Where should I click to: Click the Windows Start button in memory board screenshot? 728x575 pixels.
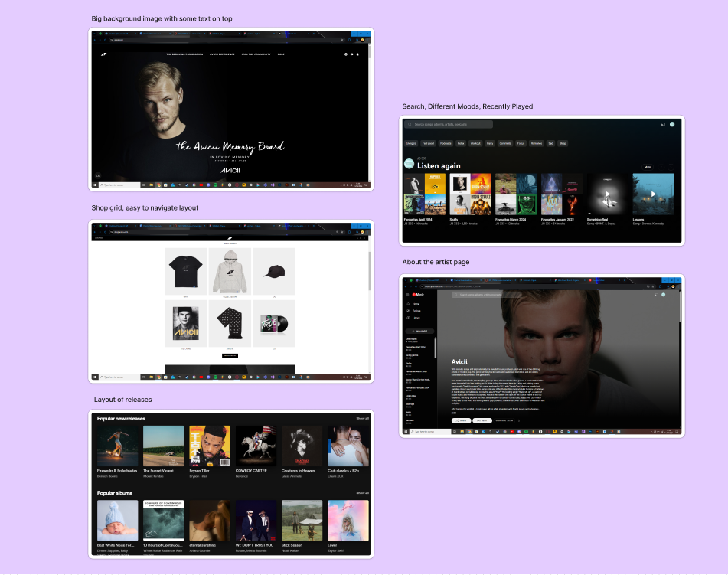(x=96, y=185)
